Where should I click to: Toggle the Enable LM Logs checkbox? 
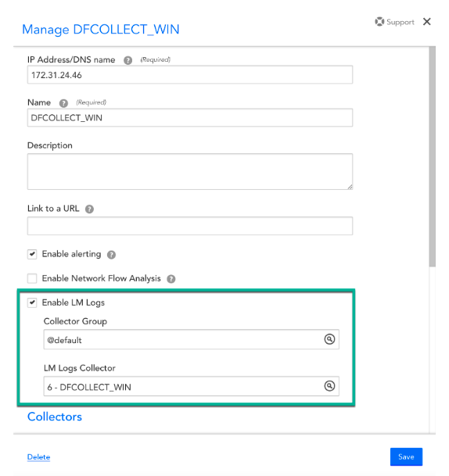tap(32, 302)
